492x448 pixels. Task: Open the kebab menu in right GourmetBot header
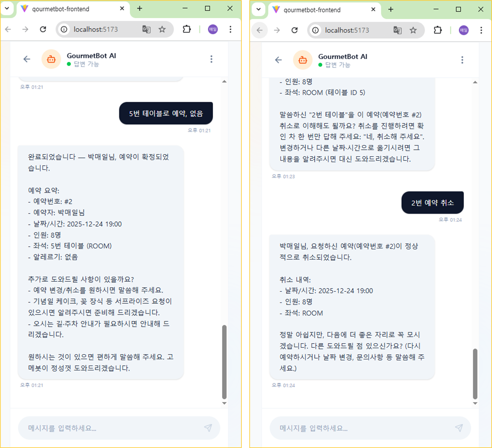pos(462,59)
